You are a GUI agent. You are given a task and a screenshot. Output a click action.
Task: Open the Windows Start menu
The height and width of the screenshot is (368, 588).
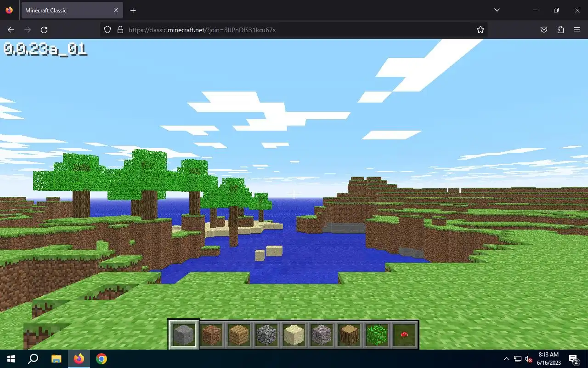11,359
